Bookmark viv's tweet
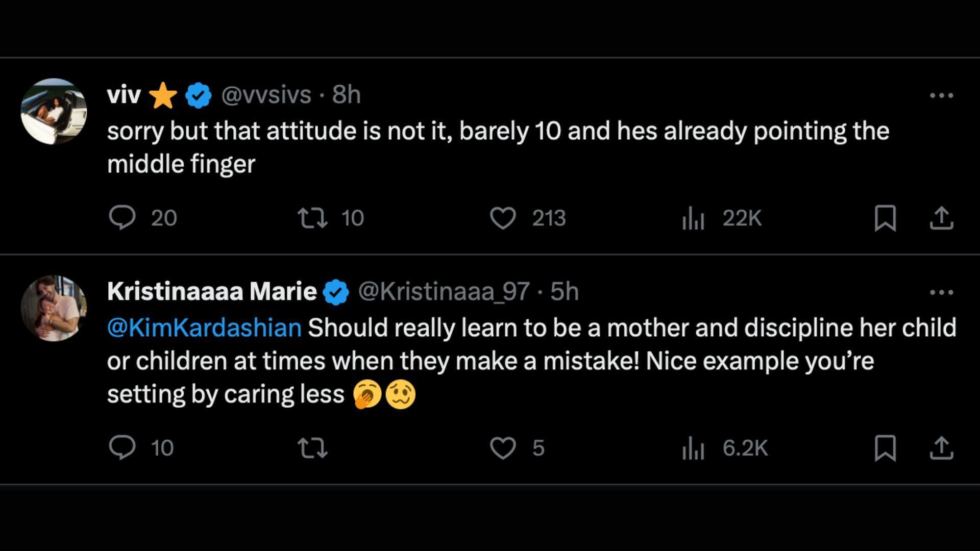 tap(885, 218)
